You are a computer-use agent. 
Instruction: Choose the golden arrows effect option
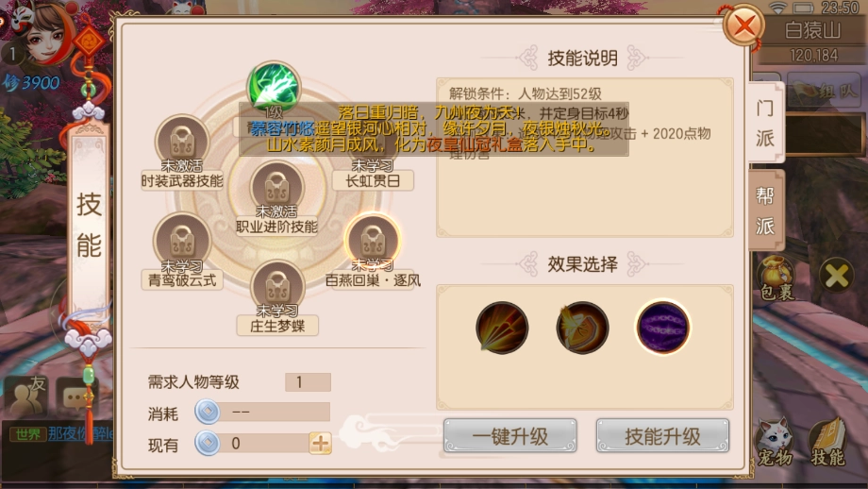[502, 328]
